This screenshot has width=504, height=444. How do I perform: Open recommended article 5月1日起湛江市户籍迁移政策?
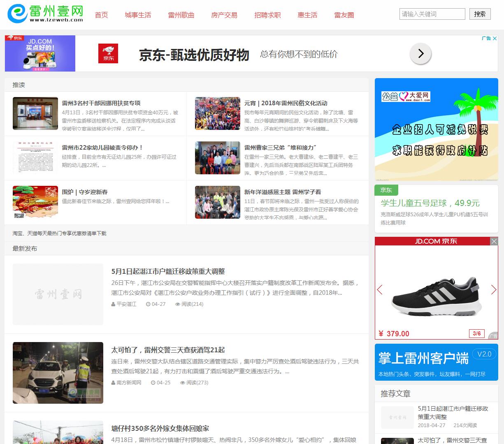tap(453, 413)
